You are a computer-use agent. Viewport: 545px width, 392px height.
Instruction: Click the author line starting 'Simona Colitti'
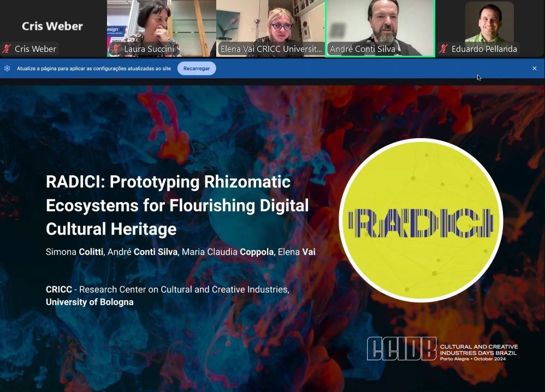point(181,252)
